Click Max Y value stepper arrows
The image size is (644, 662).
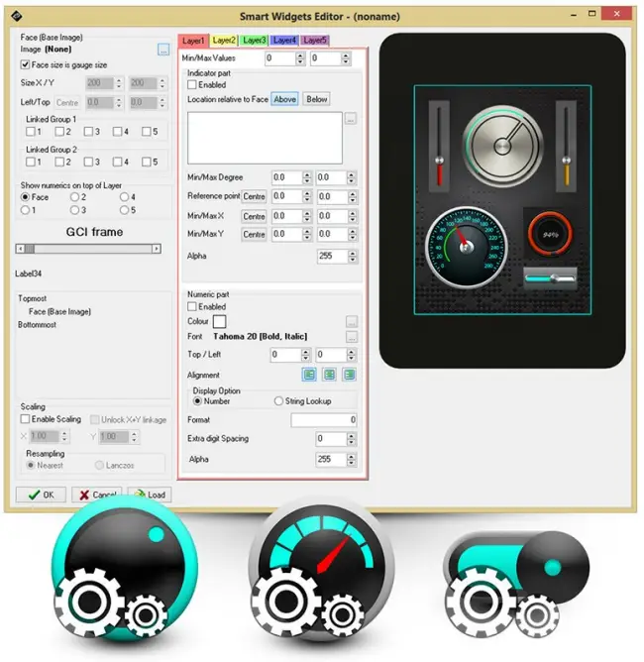point(353,234)
